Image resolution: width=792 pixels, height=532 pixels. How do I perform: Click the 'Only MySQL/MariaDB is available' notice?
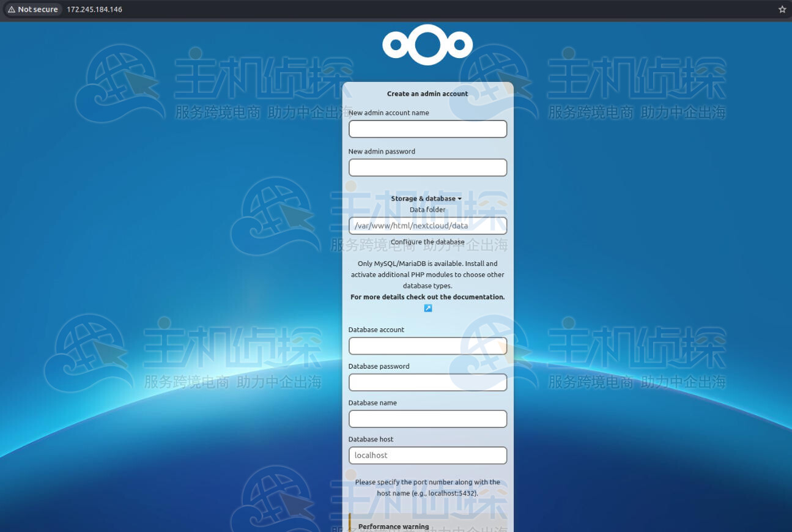tap(427, 275)
